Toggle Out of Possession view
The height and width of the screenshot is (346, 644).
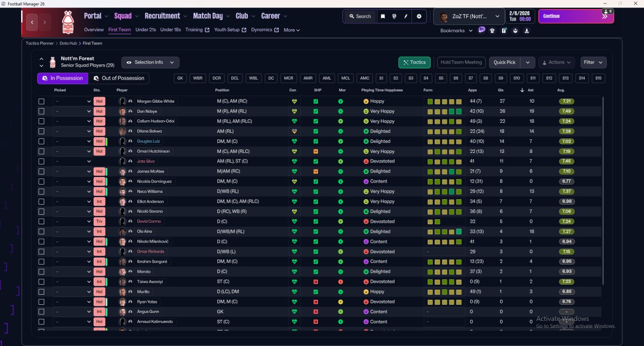click(119, 78)
